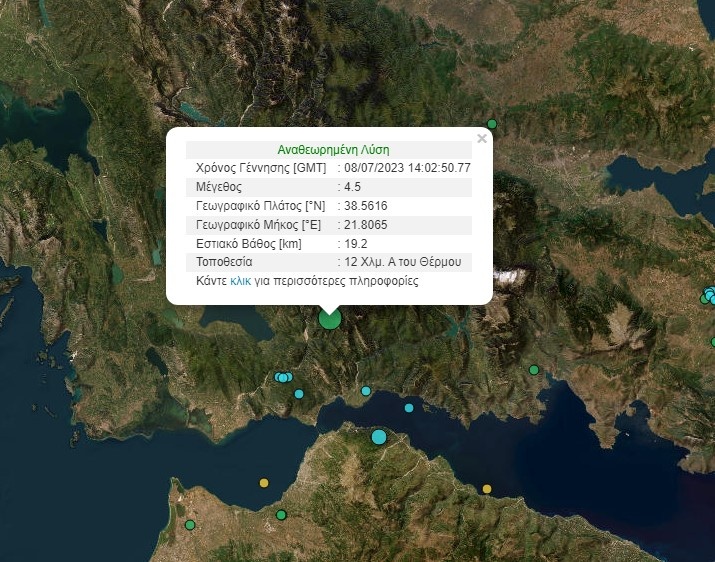Click the green marker at the bottom-left coast

coord(190,525)
